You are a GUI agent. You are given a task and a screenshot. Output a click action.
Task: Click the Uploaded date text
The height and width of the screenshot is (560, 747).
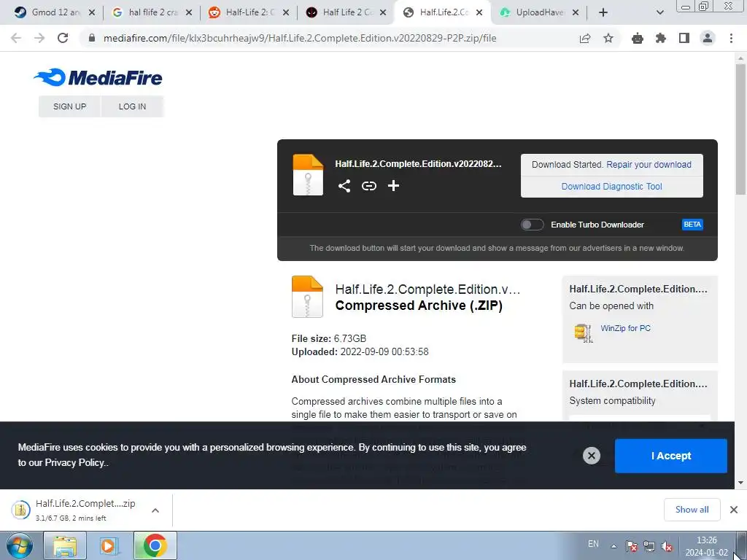(x=360, y=352)
